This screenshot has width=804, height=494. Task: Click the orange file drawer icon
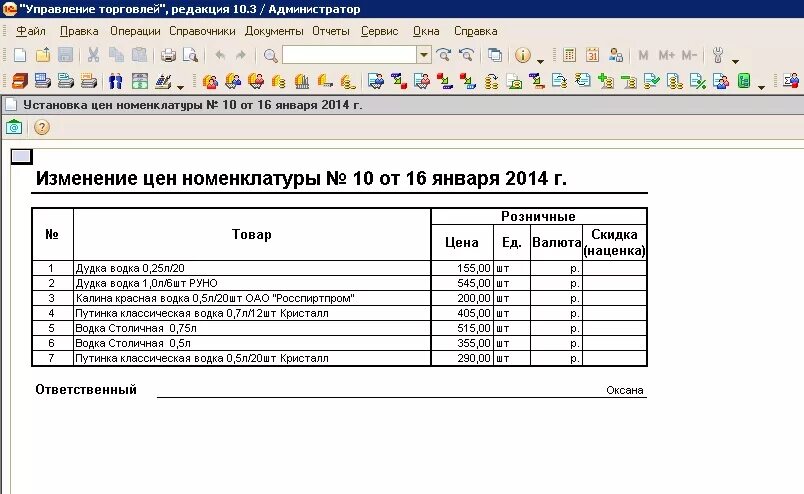point(20,81)
